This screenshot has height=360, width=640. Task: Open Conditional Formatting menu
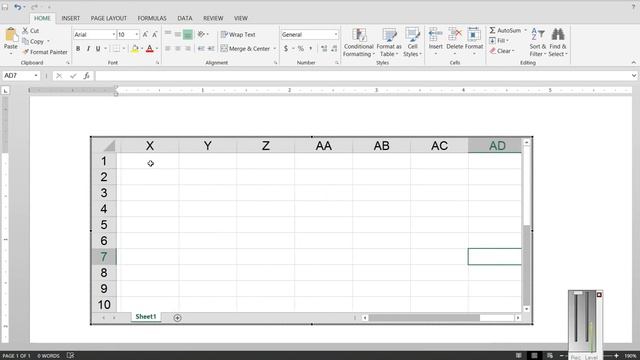click(358, 42)
